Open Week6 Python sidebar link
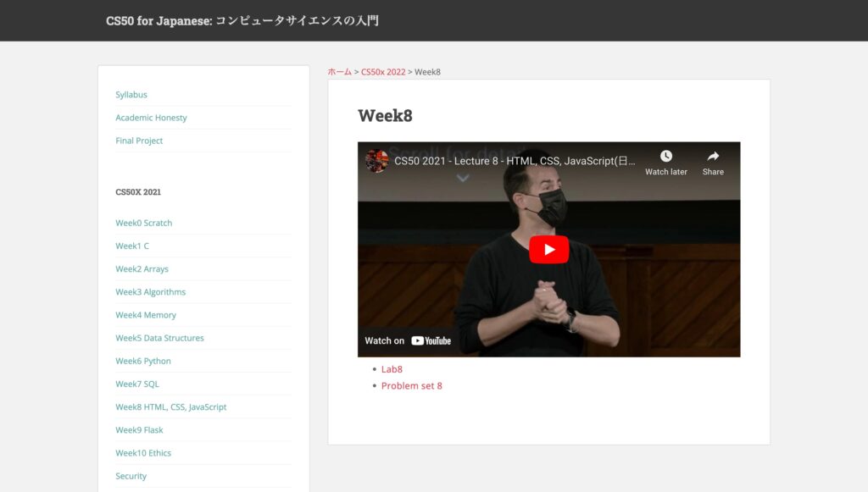The width and height of the screenshot is (868, 492). pos(143,361)
